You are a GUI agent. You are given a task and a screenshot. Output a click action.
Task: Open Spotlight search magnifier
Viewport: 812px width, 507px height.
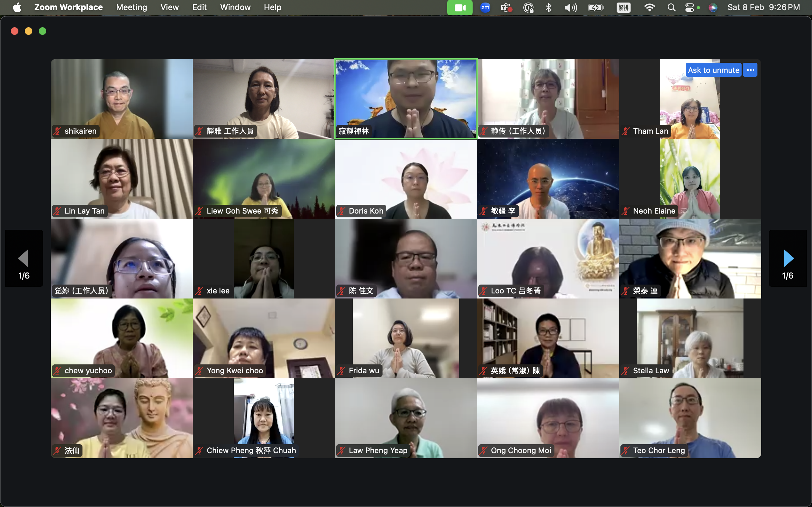(671, 7)
